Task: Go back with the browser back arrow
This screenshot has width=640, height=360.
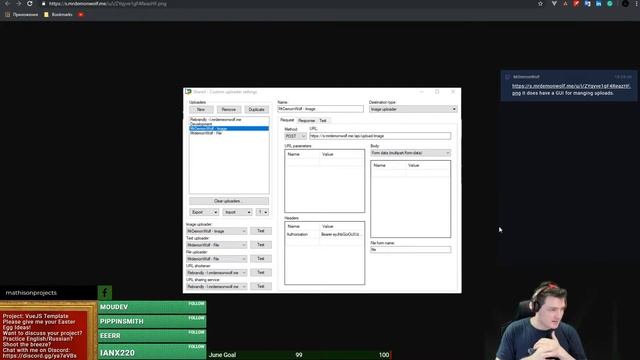Action: click(x=7, y=4)
